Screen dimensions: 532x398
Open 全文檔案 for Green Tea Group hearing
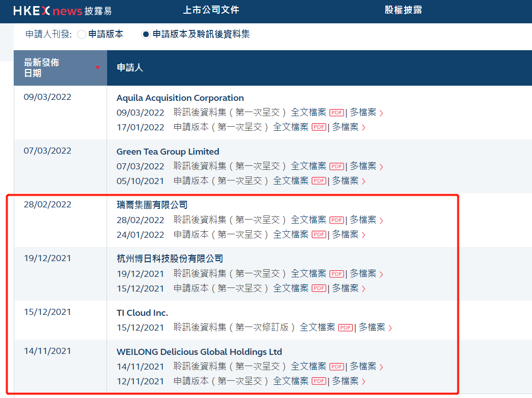pyautogui.click(x=308, y=166)
